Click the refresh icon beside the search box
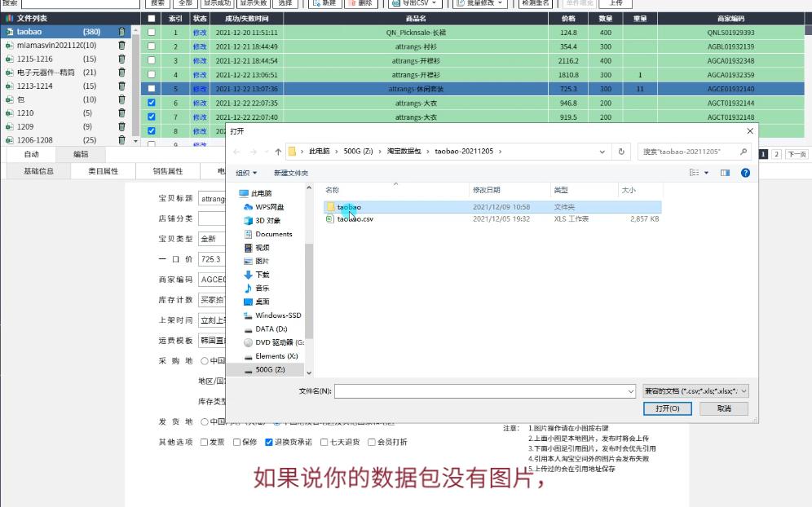 click(x=622, y=152)
